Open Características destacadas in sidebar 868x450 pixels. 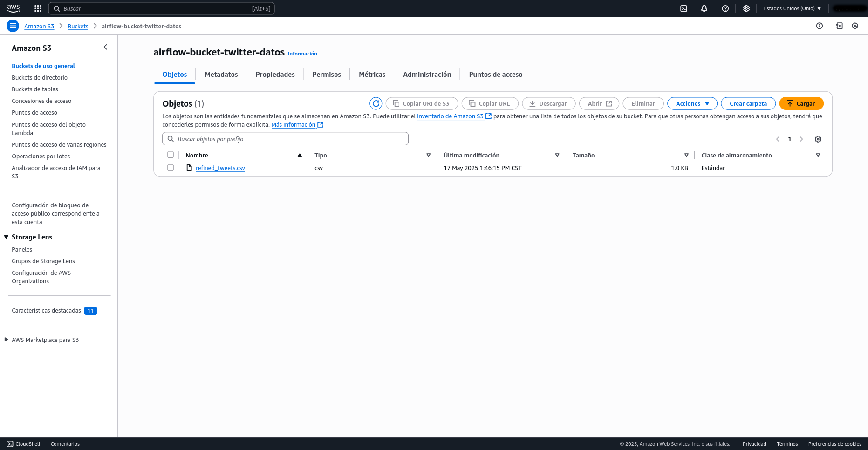[x=46, y=310]
